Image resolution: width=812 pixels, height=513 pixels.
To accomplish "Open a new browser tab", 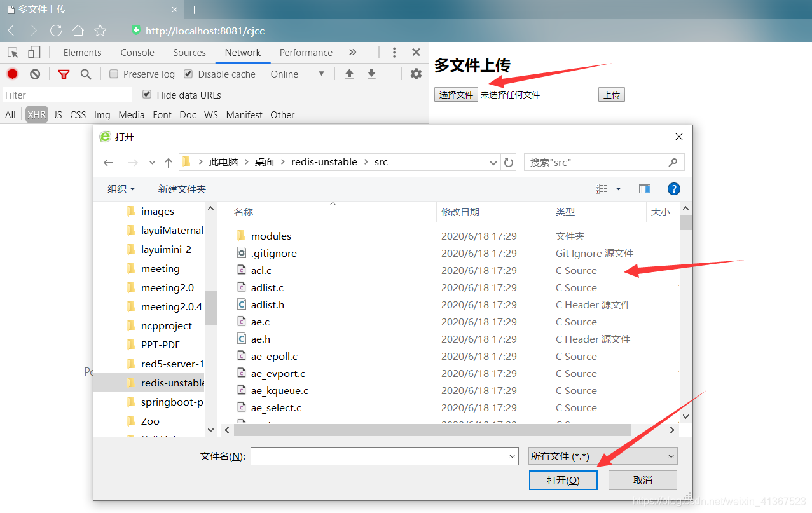I will click(195, 10).
